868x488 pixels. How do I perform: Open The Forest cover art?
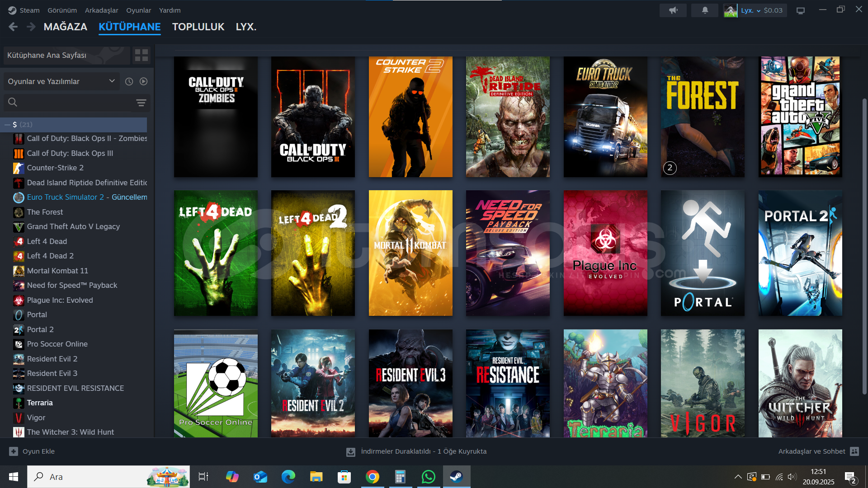703,117
